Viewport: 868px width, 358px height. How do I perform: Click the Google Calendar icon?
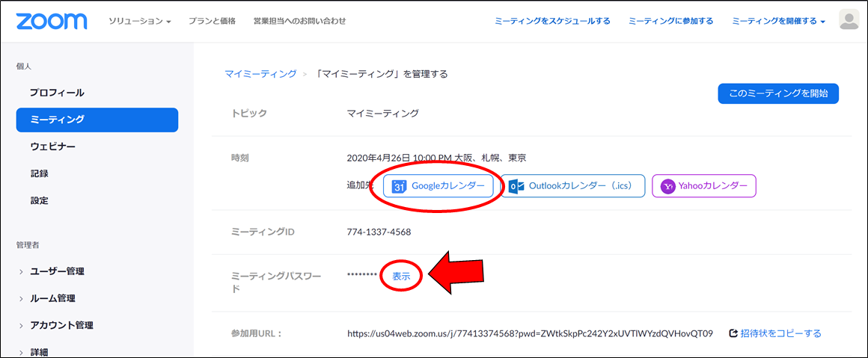tap(400, 186)
